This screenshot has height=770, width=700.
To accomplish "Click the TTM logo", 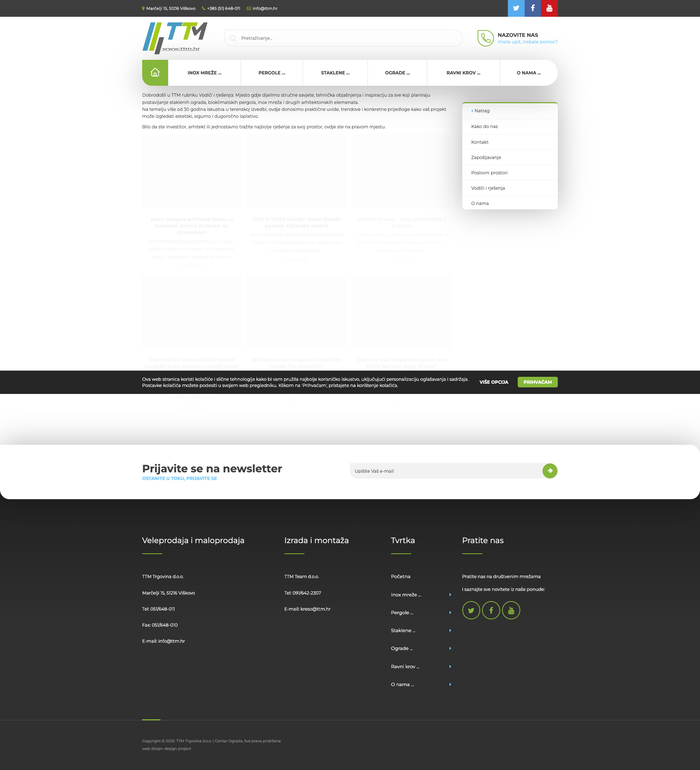I will point(175,38).
